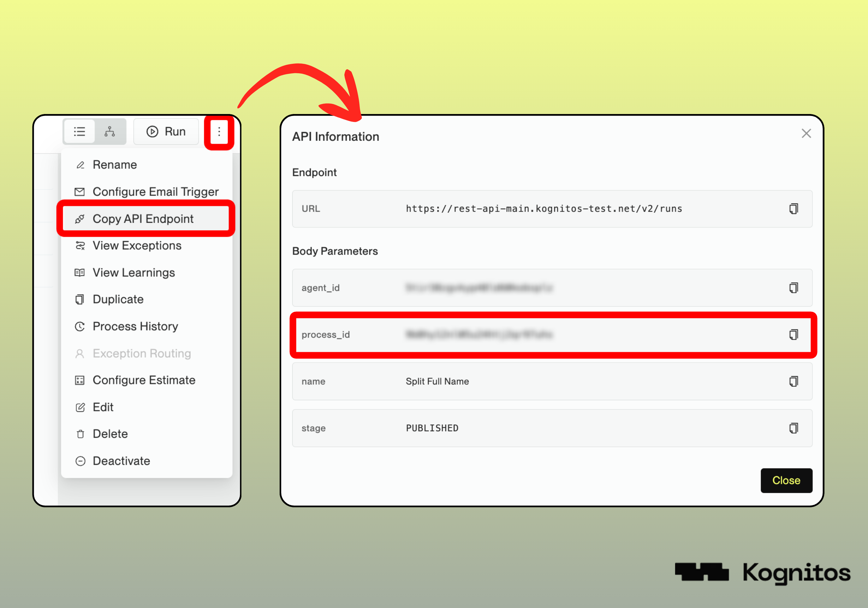Copy the agent_id parameter
This screenshot has width=868, height=608.
(x=793, y=288)
